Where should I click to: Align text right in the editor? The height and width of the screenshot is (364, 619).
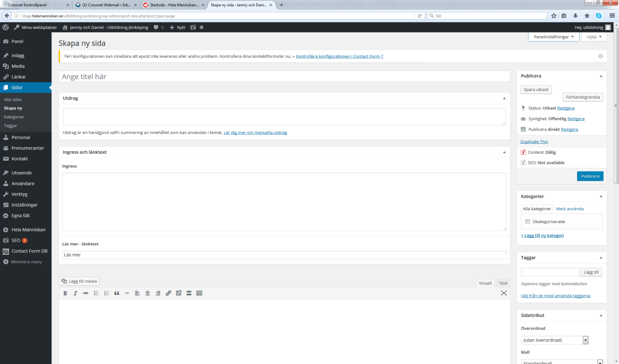[x=158, y=293]
